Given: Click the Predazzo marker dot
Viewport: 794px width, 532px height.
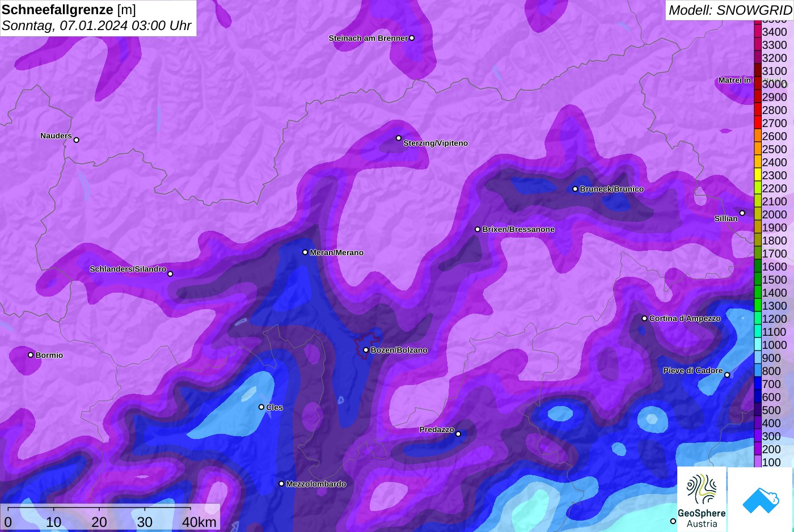Looking at the screenshot, I should 458,434.
